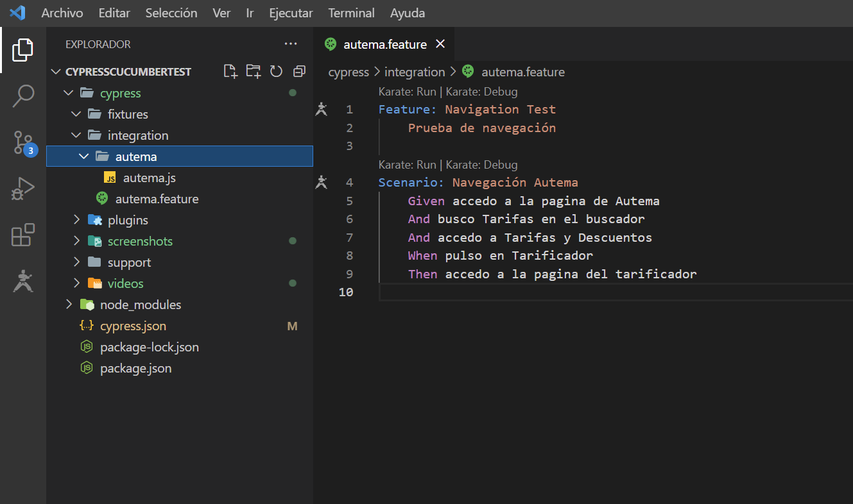Open the Ayuda menu
The height and width of the screenshot is (504, 853).
click(x=408, y=13)
